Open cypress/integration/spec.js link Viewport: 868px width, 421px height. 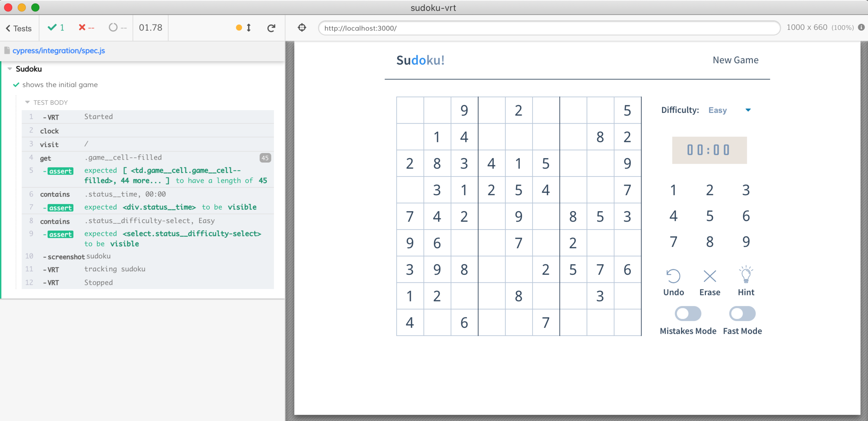point(59,51)
